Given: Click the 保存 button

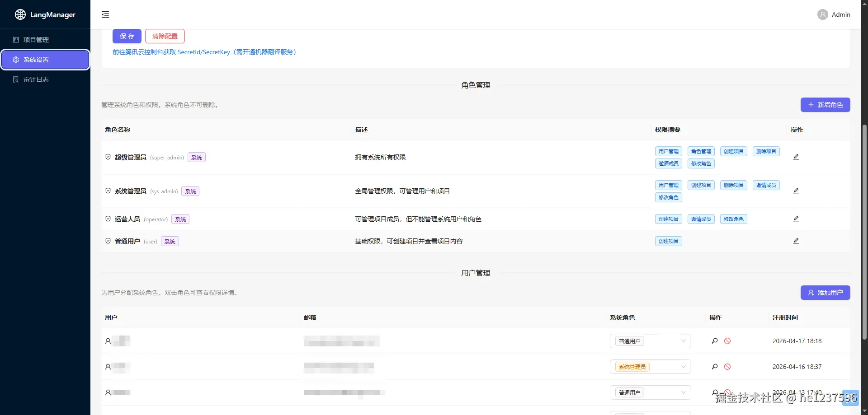Looking at the screenshot, I should tap(127, 36).
